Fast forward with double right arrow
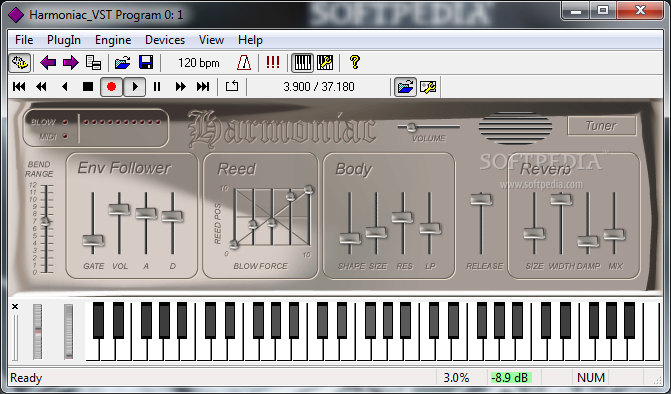Viewport: 671px width, 394px height. pyautogui.click(x=181, y=87)
